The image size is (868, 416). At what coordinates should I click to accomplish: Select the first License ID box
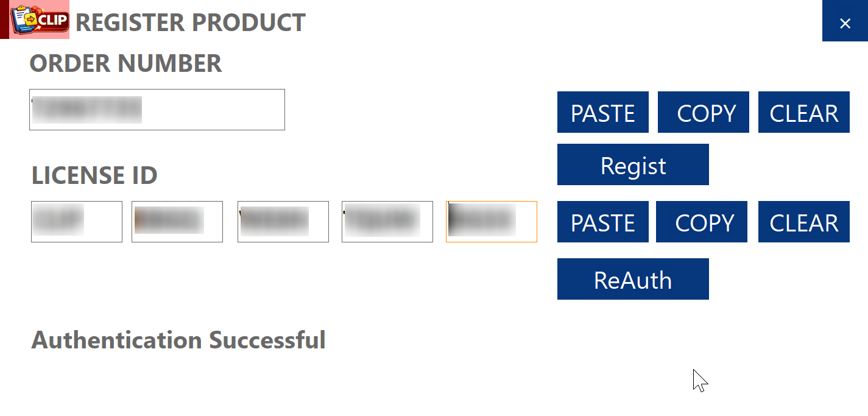(x=77, y=222)
